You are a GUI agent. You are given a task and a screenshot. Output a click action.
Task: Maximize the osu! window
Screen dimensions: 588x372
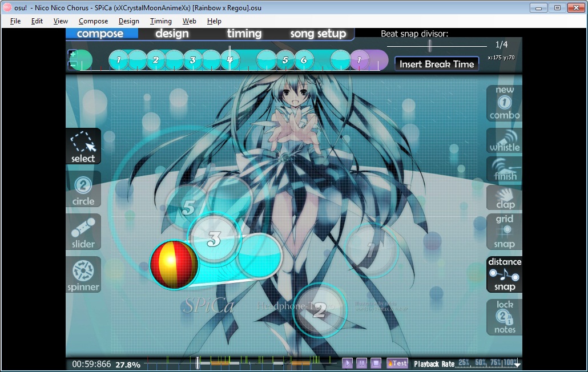[x=557, y=7]
